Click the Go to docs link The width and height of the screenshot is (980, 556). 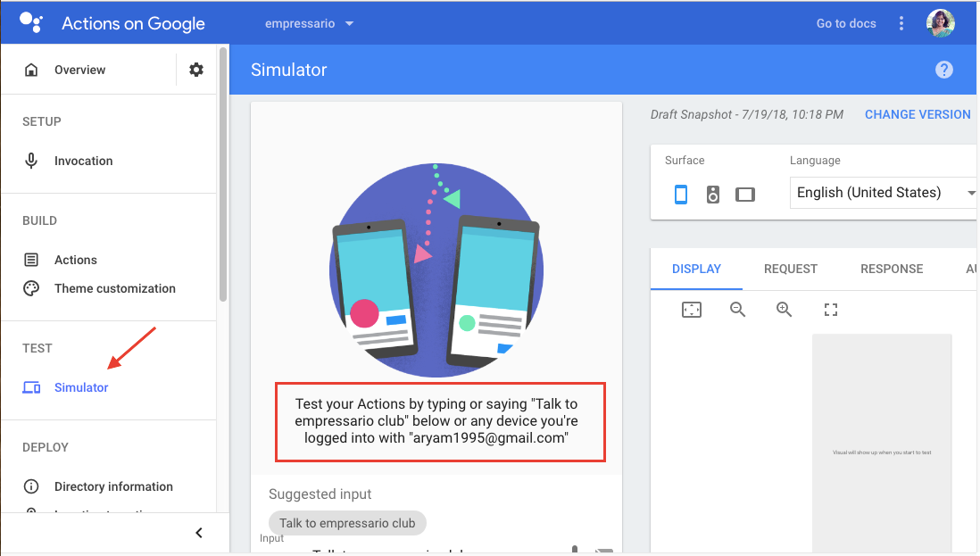[845, 24]
